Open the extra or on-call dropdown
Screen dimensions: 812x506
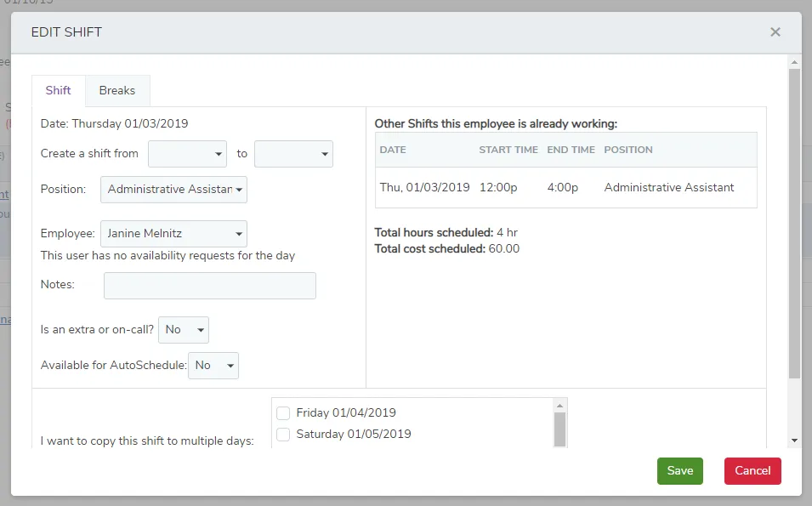coord(184,330)
